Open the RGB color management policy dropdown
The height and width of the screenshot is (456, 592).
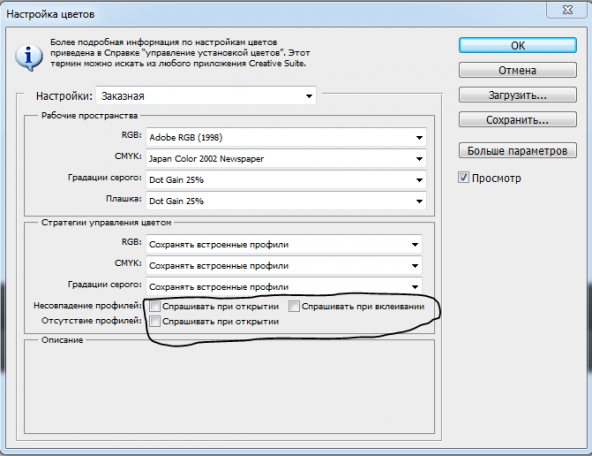(x=284, y=244)
